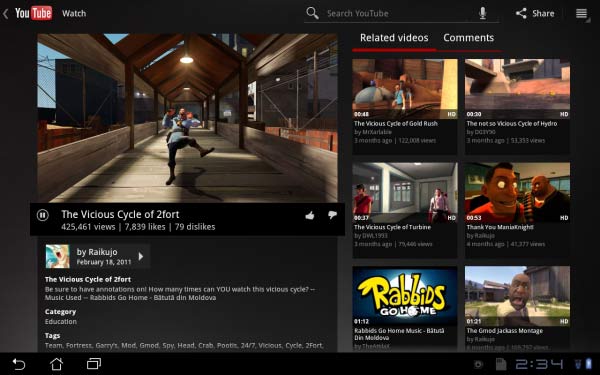Tap Android Back button in system bar

[x=18, y=364]
